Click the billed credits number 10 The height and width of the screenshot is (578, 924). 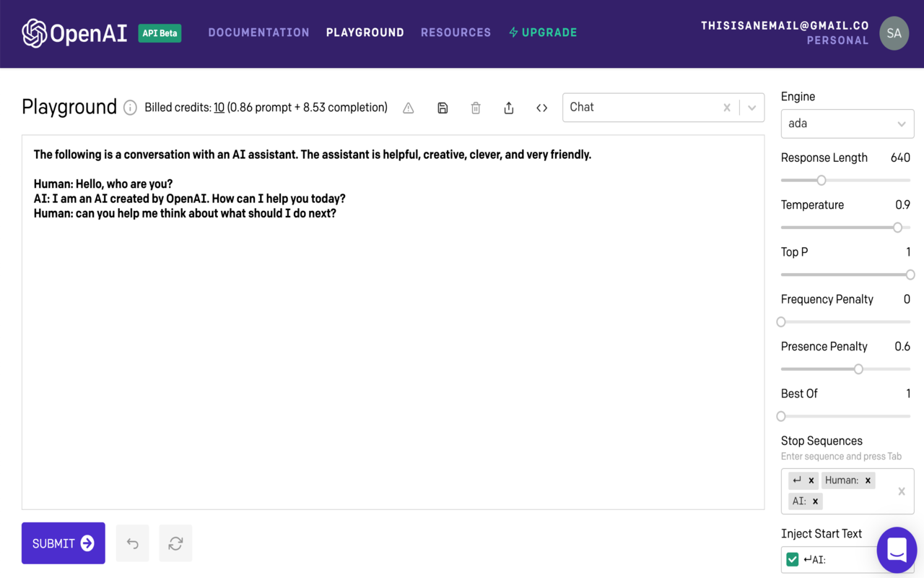pyautogui.click(x=219, y=108)
